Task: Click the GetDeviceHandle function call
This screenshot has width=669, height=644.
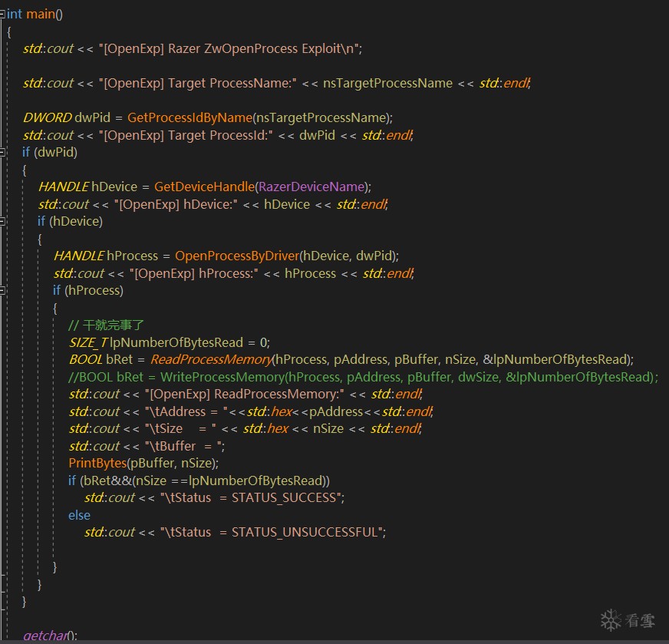Action: pos(204,187)
